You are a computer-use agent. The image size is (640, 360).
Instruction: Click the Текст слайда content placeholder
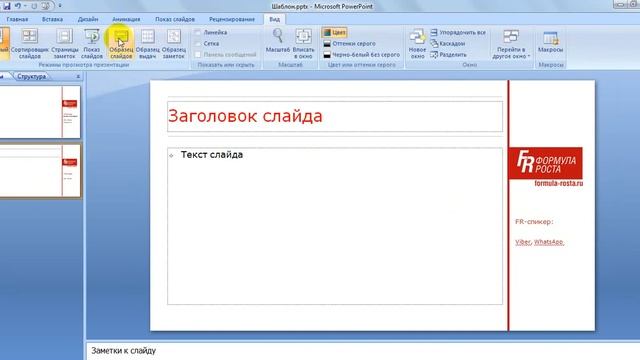335,226
